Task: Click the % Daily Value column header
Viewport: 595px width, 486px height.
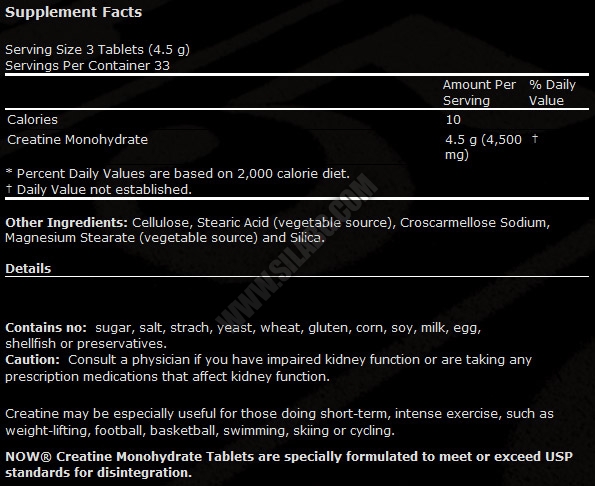Action: 552,93
